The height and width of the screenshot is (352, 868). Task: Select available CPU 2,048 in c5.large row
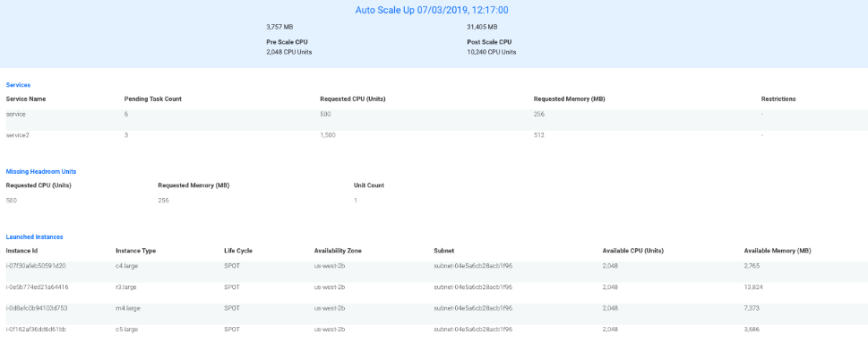tap(610, 330)
